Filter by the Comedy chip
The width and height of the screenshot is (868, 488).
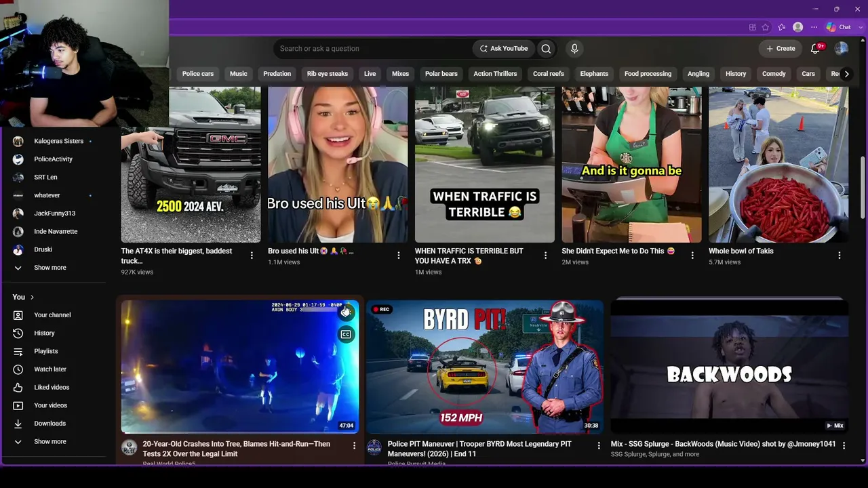[x=774, y=74]
